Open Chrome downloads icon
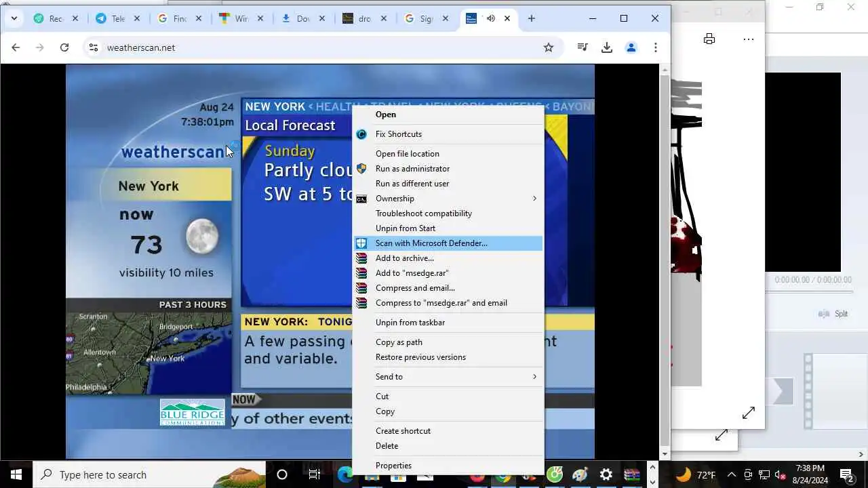 point(607,47)
